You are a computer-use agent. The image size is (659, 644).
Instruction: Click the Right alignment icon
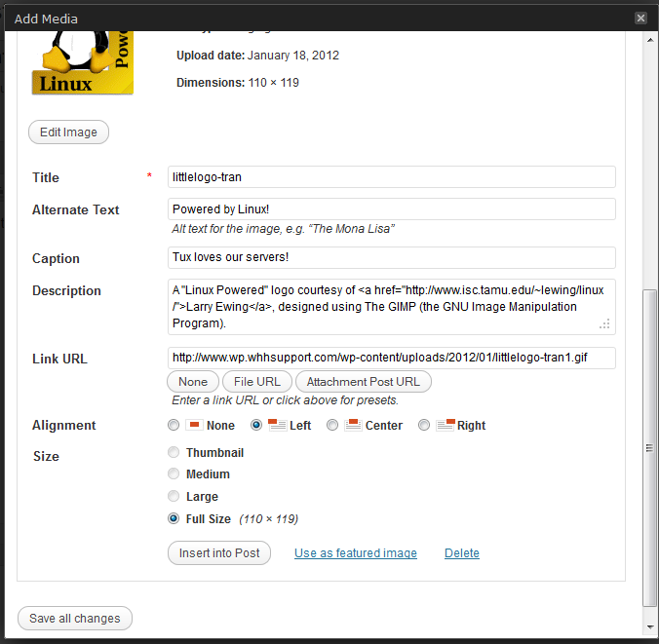tap(445, 425)
